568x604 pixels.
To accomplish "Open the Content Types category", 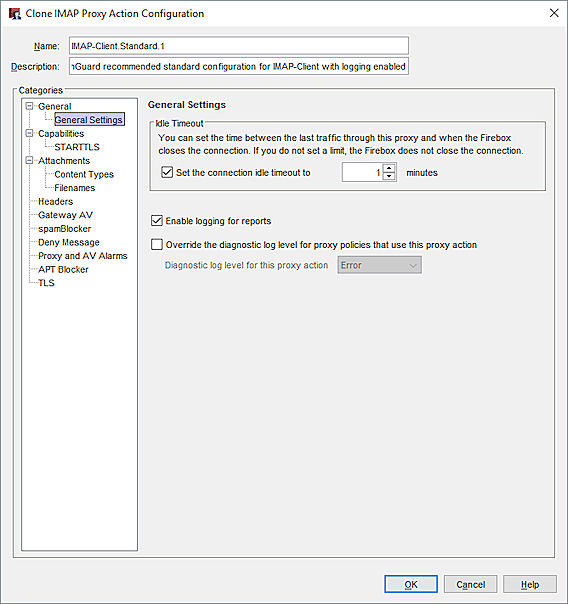I will [84, 174].
